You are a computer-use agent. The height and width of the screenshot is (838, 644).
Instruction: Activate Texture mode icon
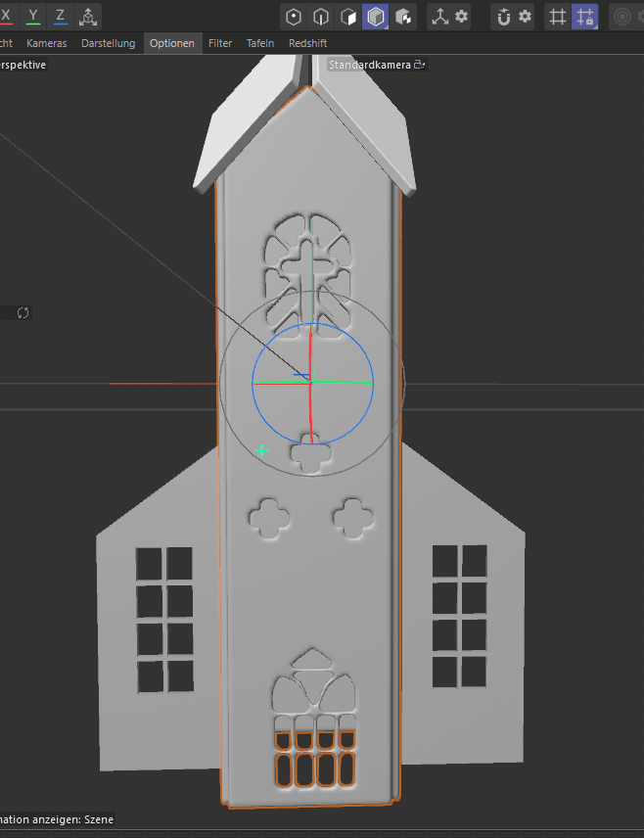pyautogui.click(x=403, y=17)
